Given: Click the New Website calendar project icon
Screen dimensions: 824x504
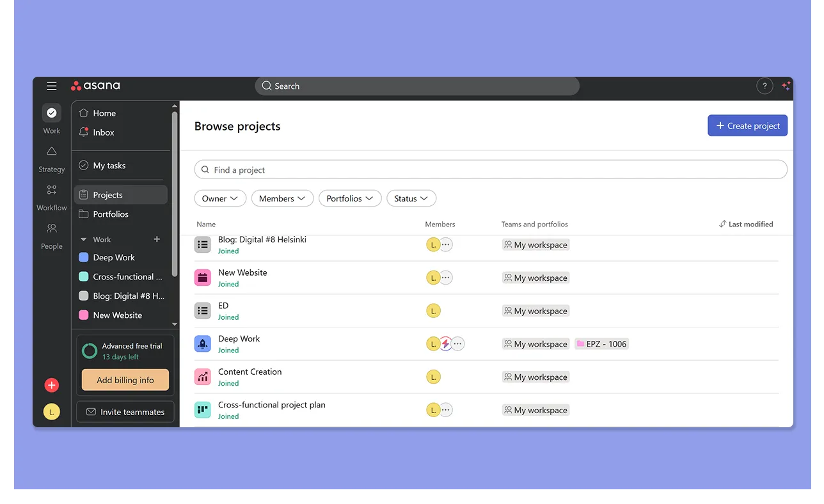Looking at the screenshot, I should [202, 277].
